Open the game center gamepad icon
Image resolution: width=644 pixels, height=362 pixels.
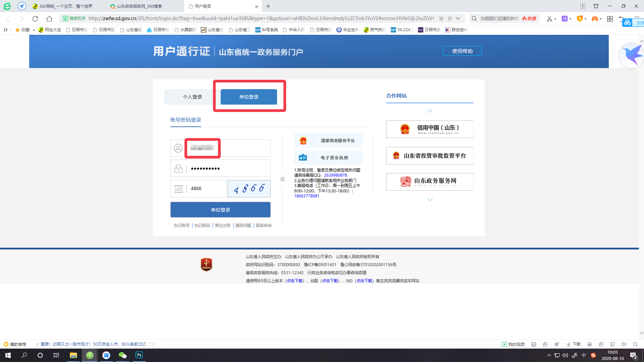[596, 19]
